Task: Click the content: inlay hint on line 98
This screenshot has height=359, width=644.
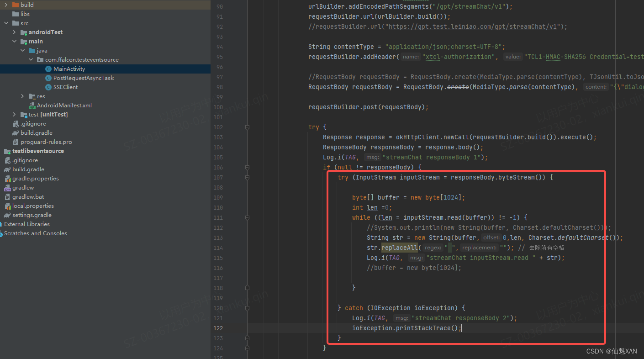Action: 596,87
